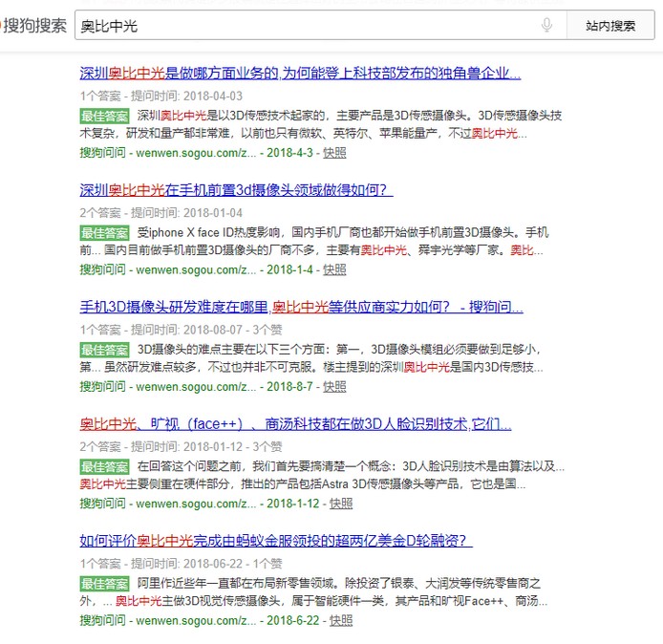
Task: Click text 1个答案 - 提问时间: 2018-04-03
Action: 161,96
